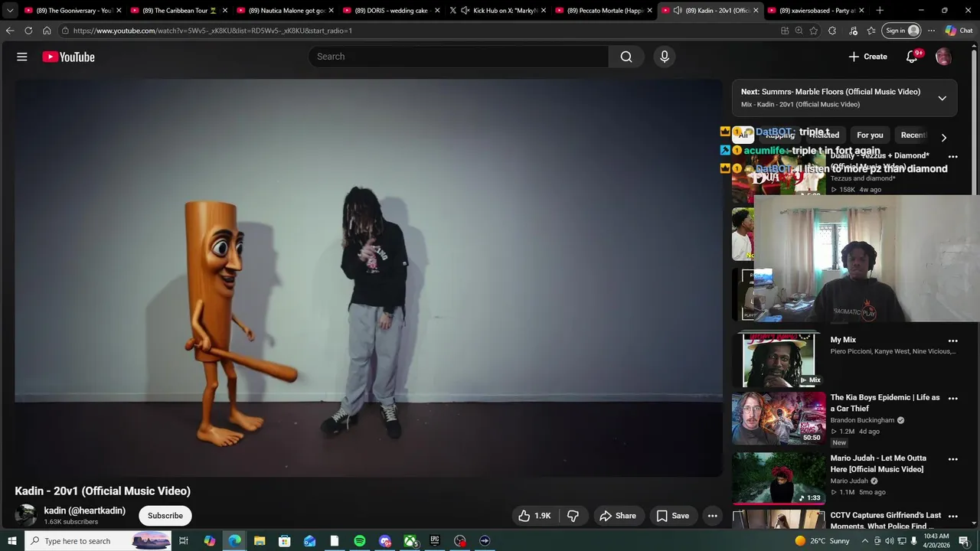Open options for Kia Boys Epidemic video

[x=953, y=398]
